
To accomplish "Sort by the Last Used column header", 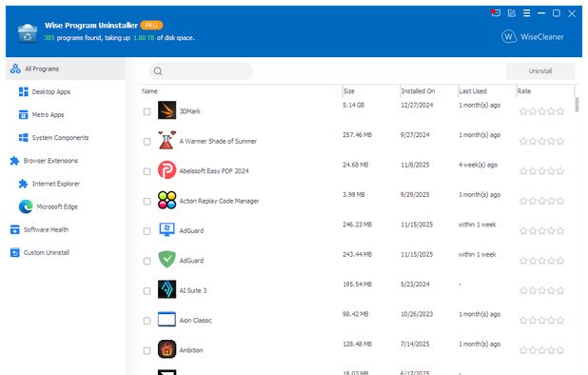I will pos(473,91).
